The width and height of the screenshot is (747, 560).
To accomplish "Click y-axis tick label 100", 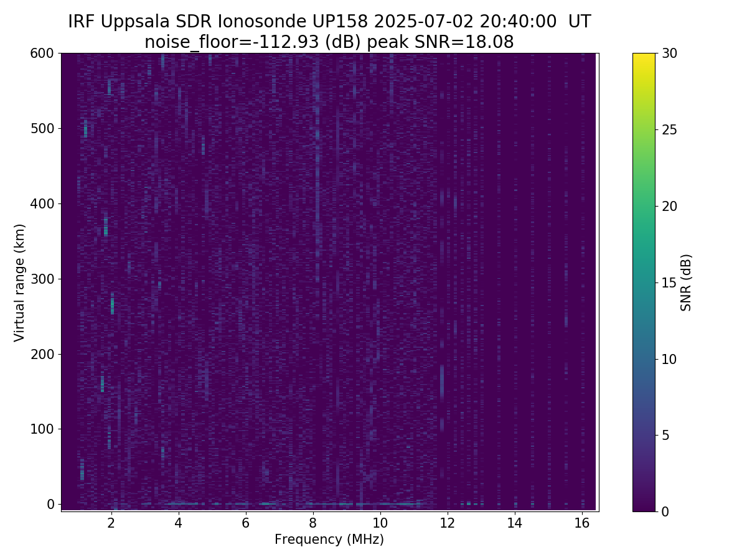I will (42, 429).
